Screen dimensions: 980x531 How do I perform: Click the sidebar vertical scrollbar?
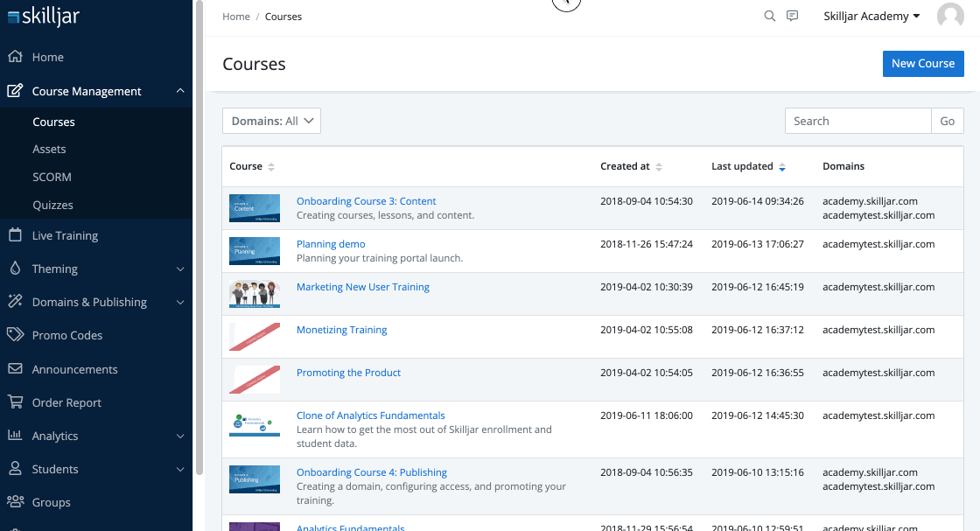(199, 236)
